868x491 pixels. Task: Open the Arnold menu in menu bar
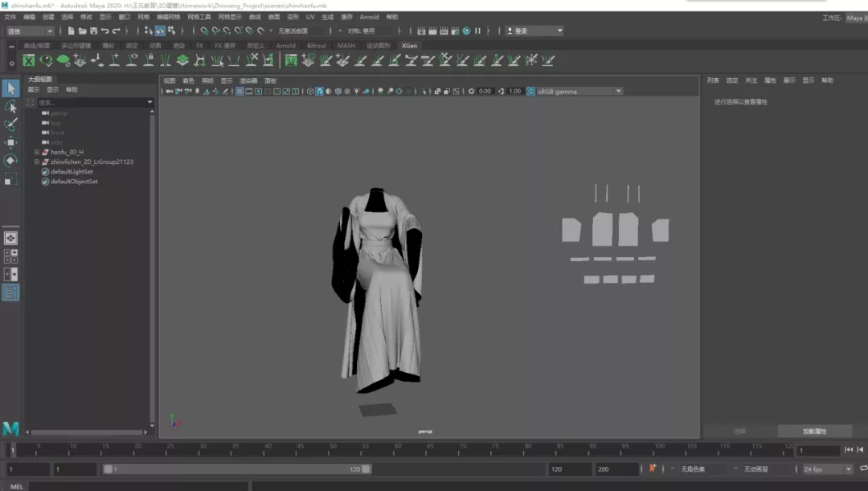click(x=369, y=17)
